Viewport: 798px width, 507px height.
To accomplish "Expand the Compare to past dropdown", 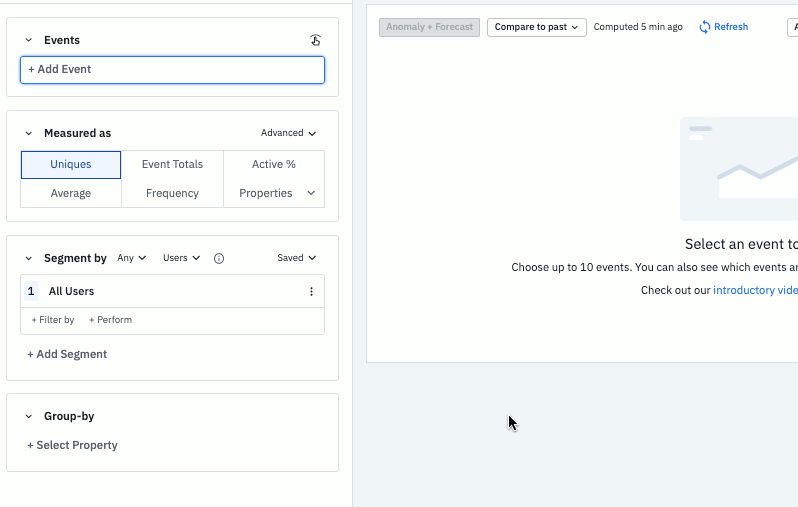I will (x=537, y=27).
